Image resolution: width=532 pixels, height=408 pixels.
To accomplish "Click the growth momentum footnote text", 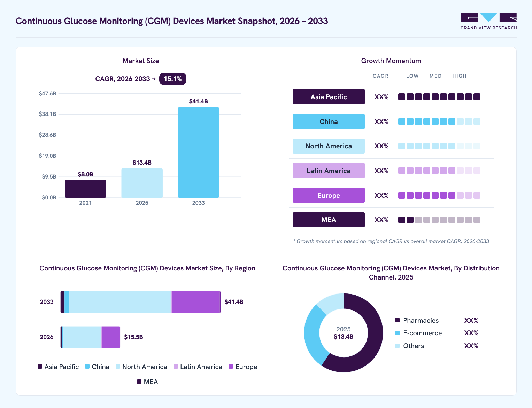I will tap(391, 241).
